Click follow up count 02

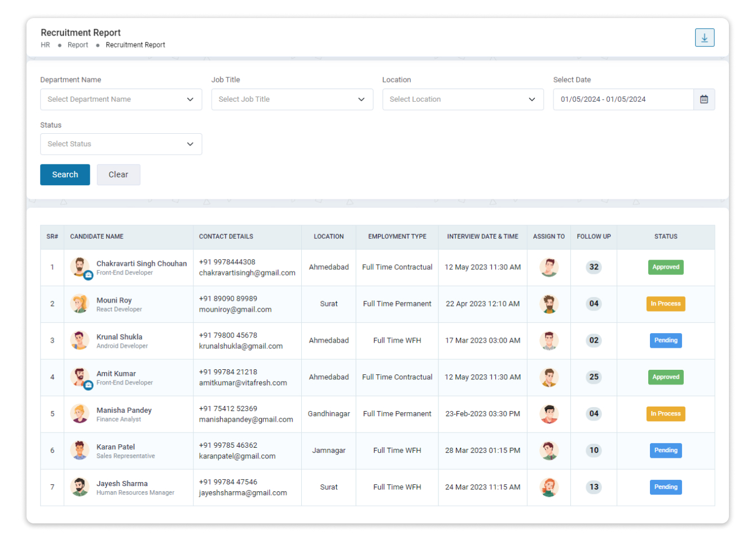pos(594,340)
